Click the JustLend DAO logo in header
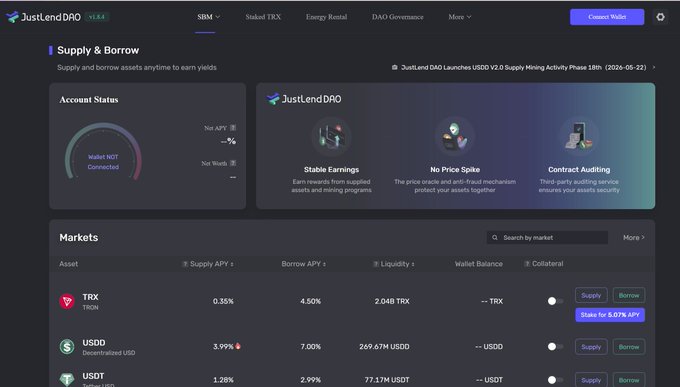This screenshot has height=387, width=680. click(43, 17)
